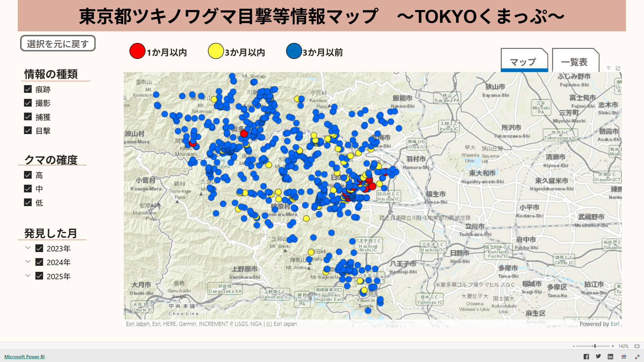This screenshot has height=362, width=644.
Task: Open the Microsoft Power BI link
Action: [x=24, y=357]
